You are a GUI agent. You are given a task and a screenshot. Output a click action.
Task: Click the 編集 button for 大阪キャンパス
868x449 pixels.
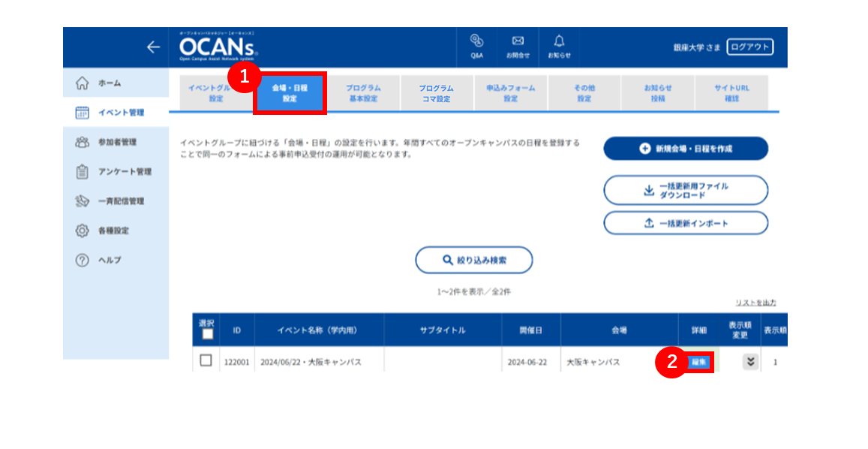coord(699,362)
